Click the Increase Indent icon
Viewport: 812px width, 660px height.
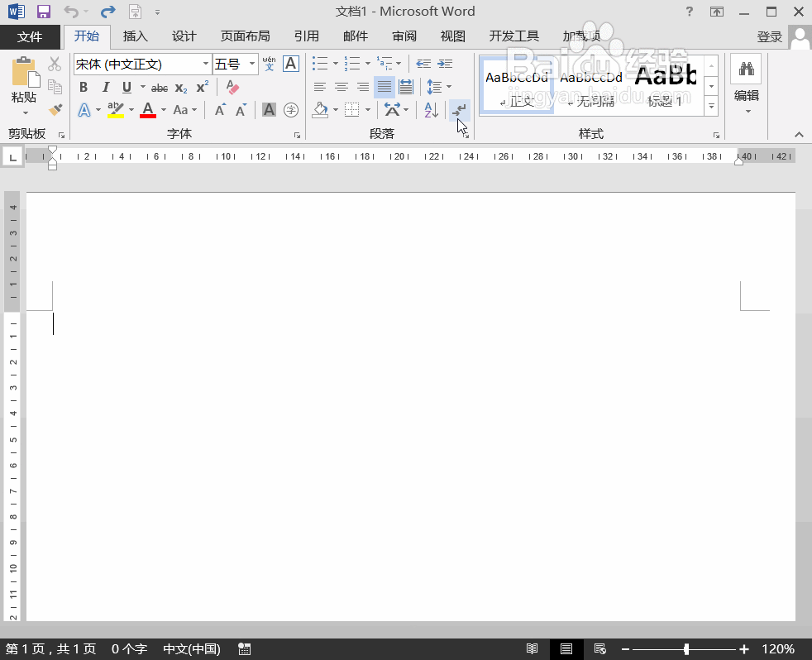(445, 64)
